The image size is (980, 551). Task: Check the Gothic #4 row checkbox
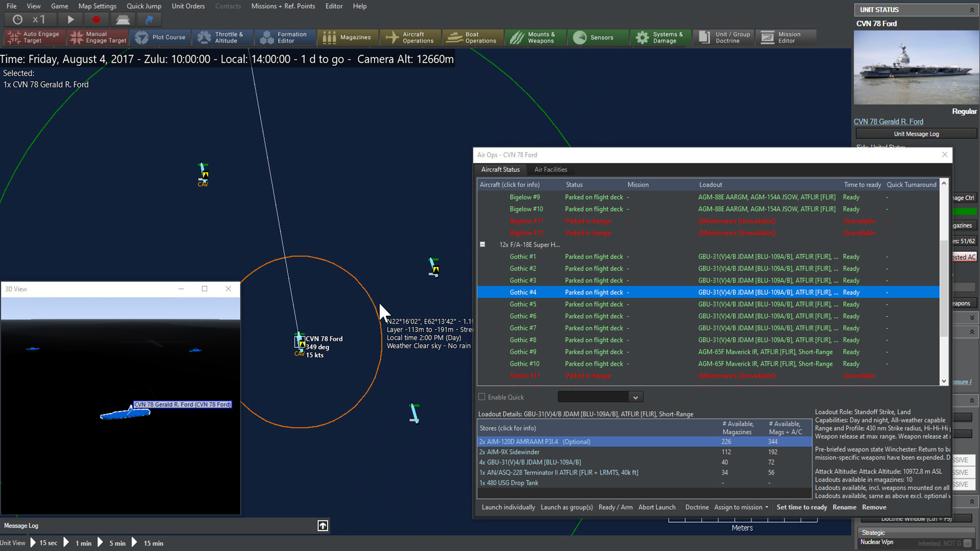pyautogui.click(x=482, y=292)
